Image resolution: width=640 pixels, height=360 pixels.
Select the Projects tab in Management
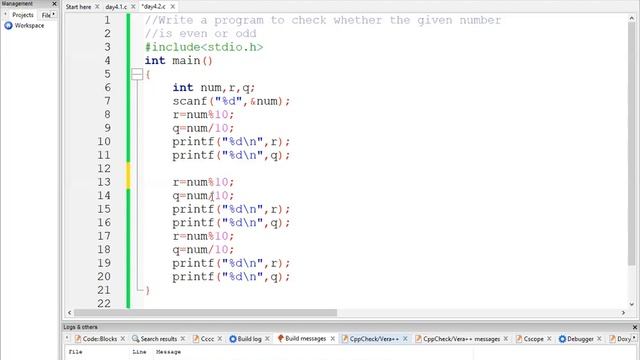22,15
